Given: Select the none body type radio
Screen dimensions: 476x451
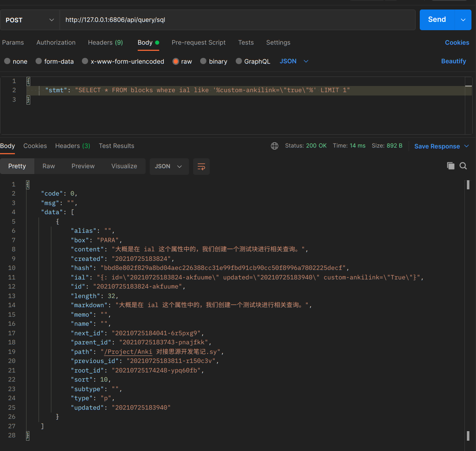Looking at the screenshot, I should point(7,61).
